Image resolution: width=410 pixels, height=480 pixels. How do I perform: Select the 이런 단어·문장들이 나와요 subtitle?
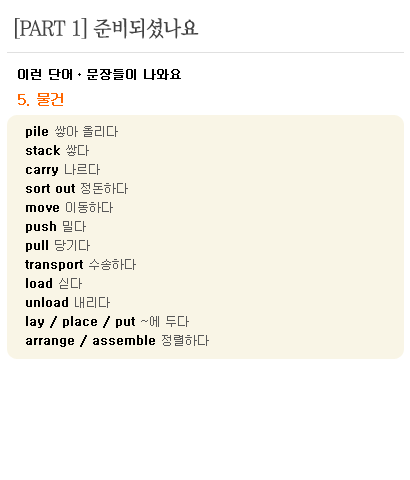pos(99,74)
